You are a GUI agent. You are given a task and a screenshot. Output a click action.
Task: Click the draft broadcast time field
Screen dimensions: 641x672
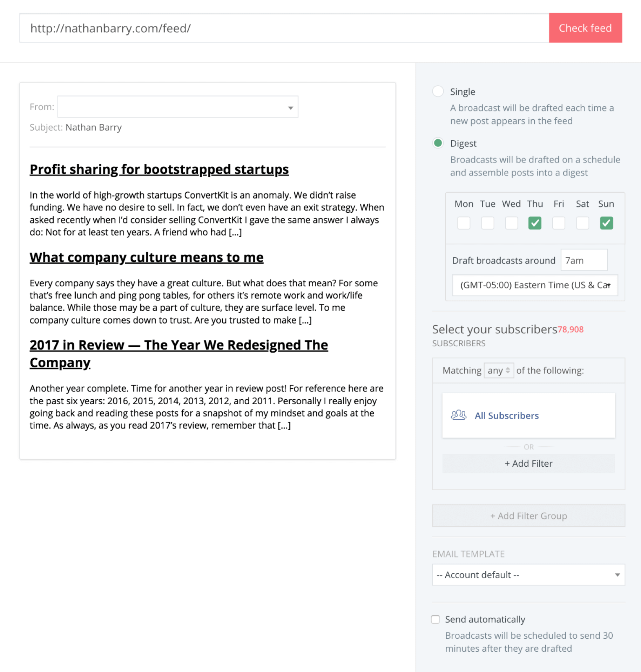[x=584, y=260]
